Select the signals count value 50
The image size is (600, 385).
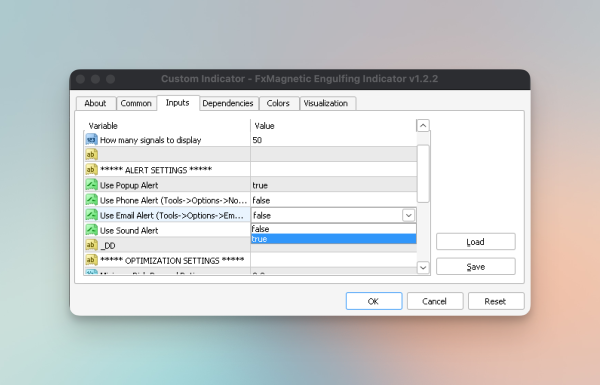(257, 140)
